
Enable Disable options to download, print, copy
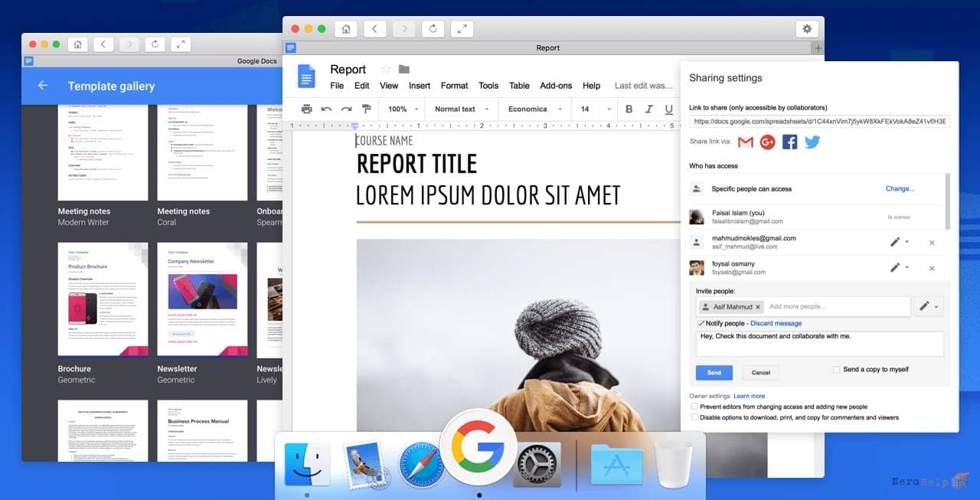point(694,417)
